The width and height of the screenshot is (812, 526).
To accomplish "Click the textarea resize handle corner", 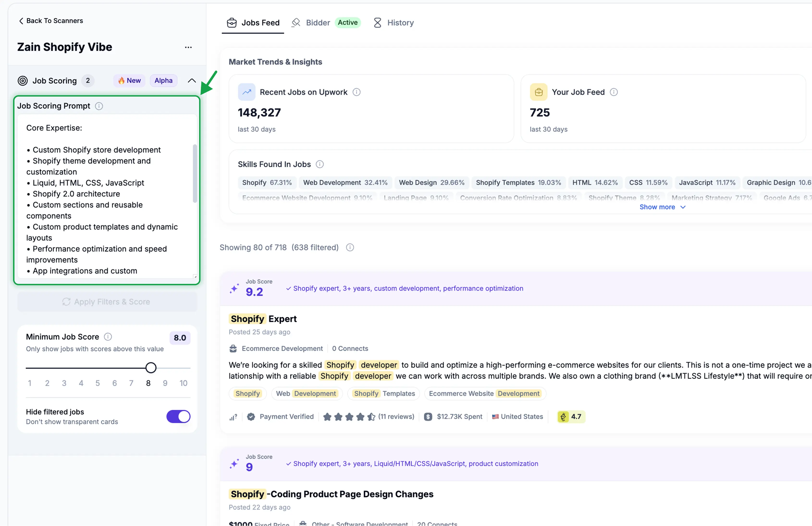I will click(195, 277).
